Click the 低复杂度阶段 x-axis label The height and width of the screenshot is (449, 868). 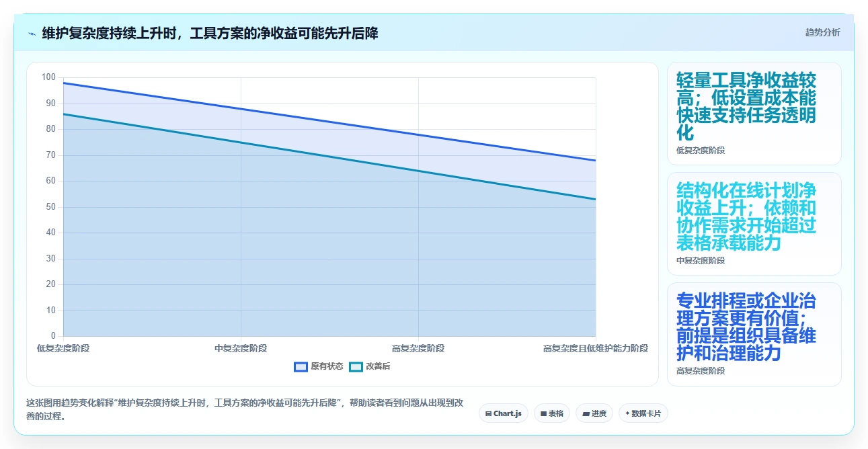coord(63,348)
